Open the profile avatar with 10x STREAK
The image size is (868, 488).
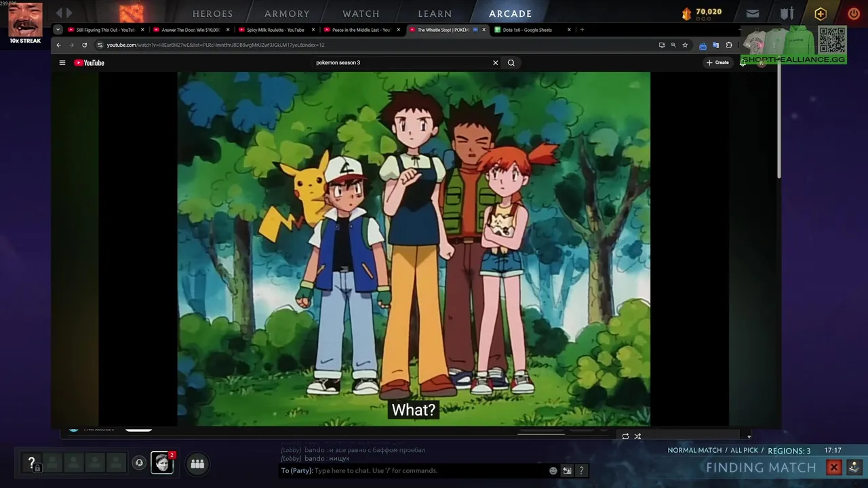pyautogui.click(x=25, y=20)
